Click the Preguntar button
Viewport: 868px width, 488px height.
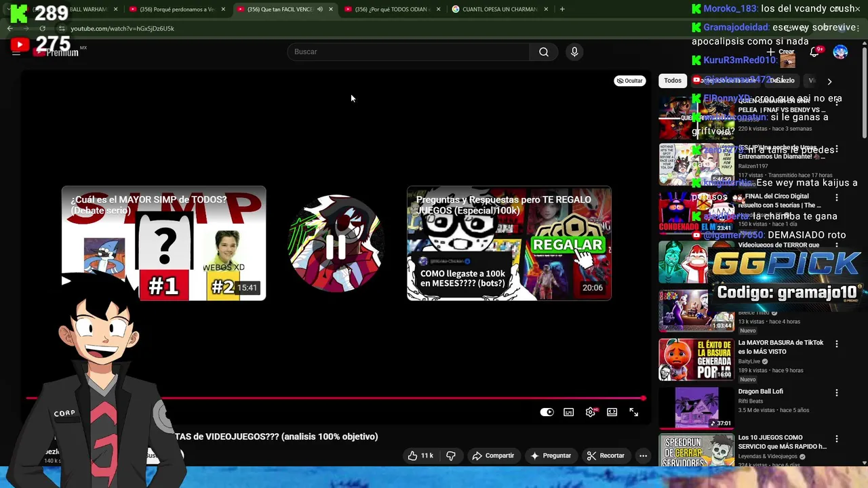click(551, 455)
